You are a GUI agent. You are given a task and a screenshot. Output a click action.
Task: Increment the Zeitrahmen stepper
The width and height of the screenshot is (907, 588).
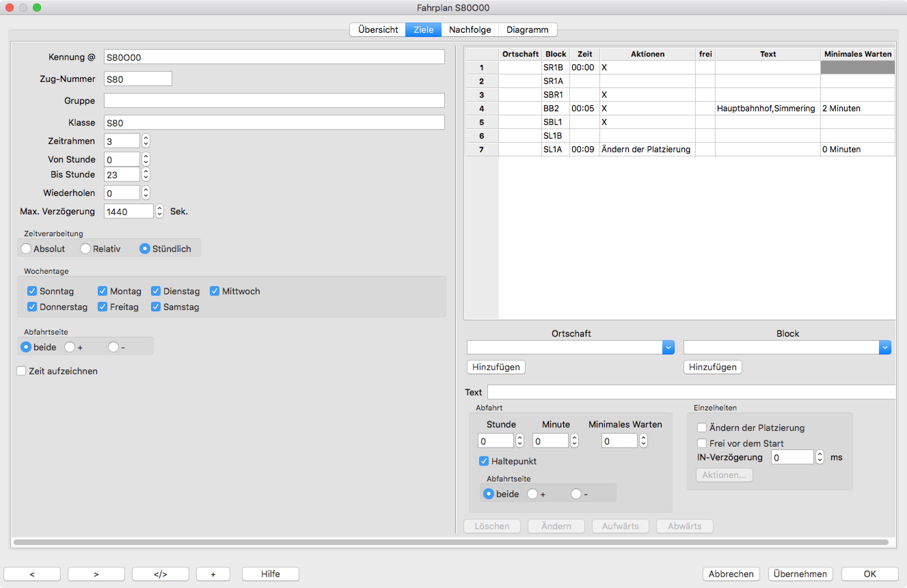pyautogui.click(x=146, y=138)
